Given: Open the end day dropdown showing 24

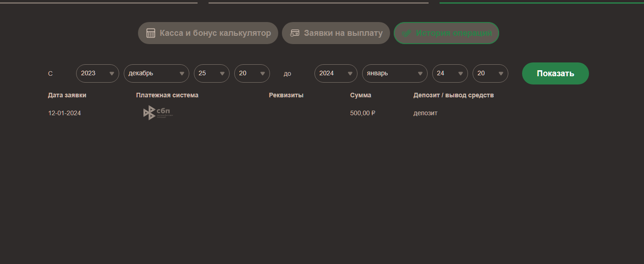Looking at the screenshot, I should 450,73.
